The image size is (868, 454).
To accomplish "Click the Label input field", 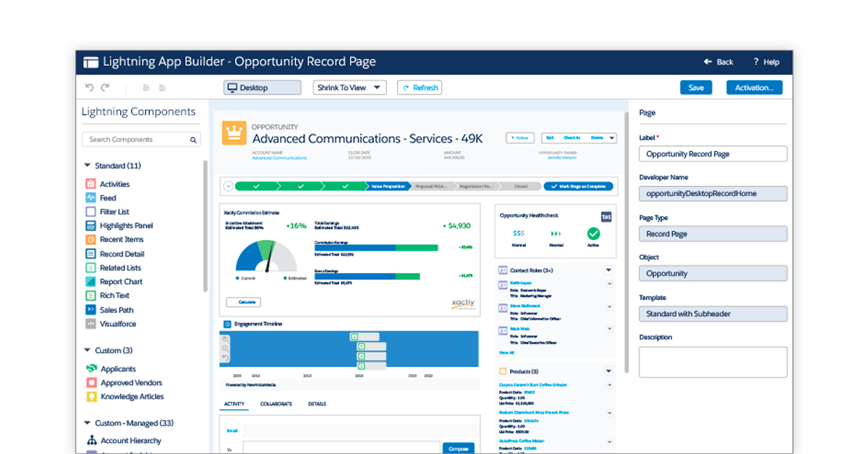I will point(712,154).
